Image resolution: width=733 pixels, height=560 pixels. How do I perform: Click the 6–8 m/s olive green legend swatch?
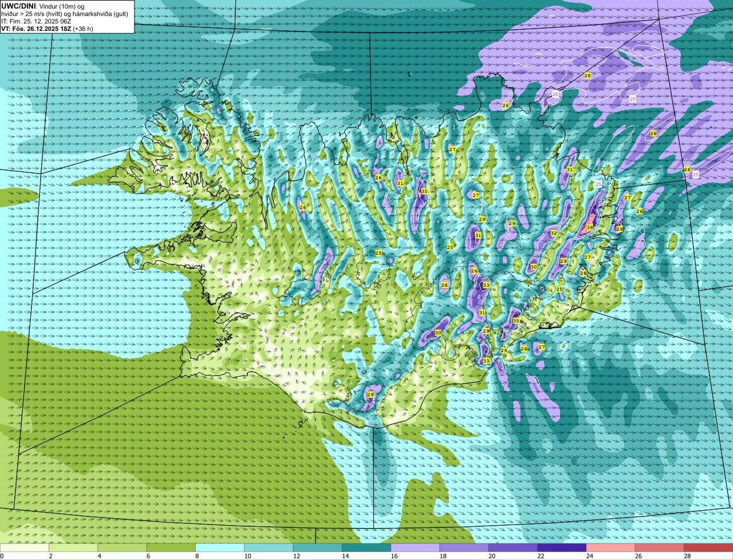(171, 547)
